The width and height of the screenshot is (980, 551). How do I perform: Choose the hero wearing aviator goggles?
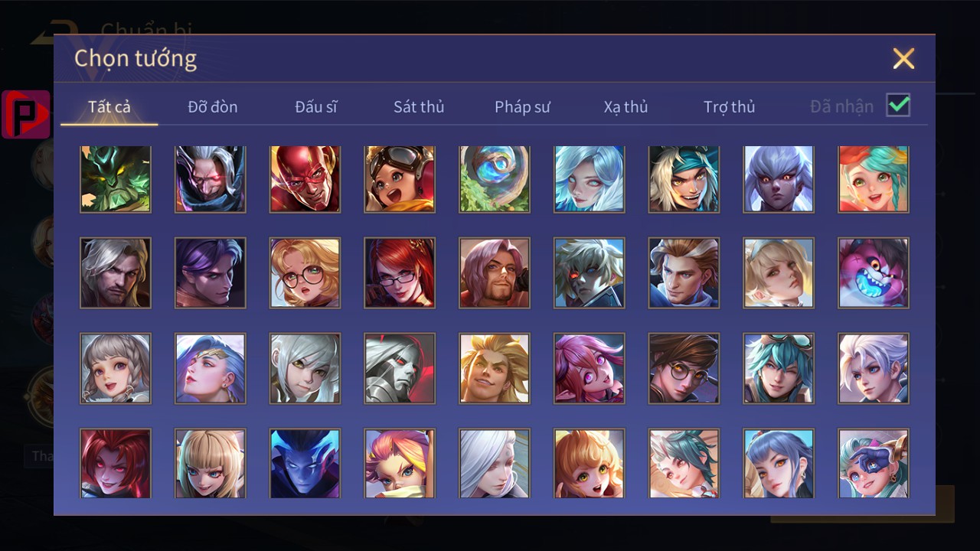(x=400, y=179)
